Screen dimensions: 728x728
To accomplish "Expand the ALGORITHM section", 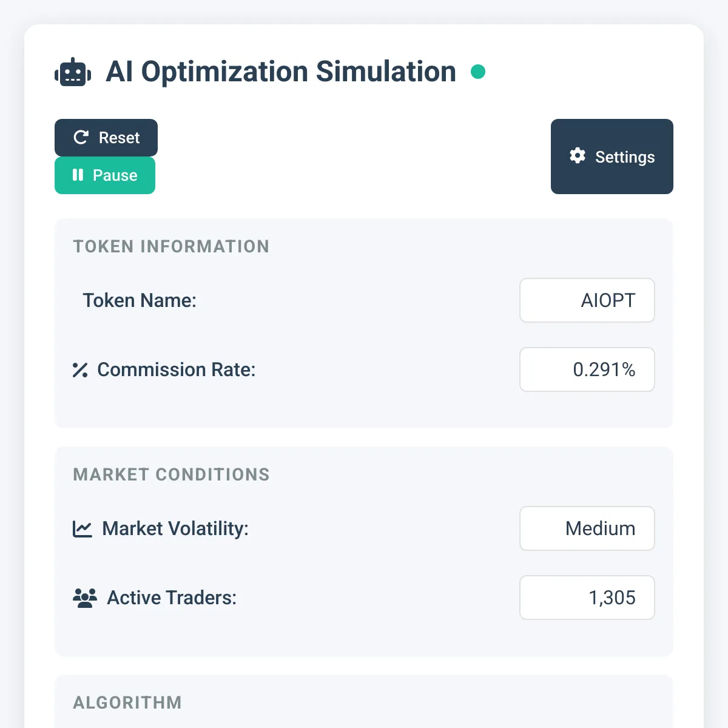I will (x=127, y=703).
